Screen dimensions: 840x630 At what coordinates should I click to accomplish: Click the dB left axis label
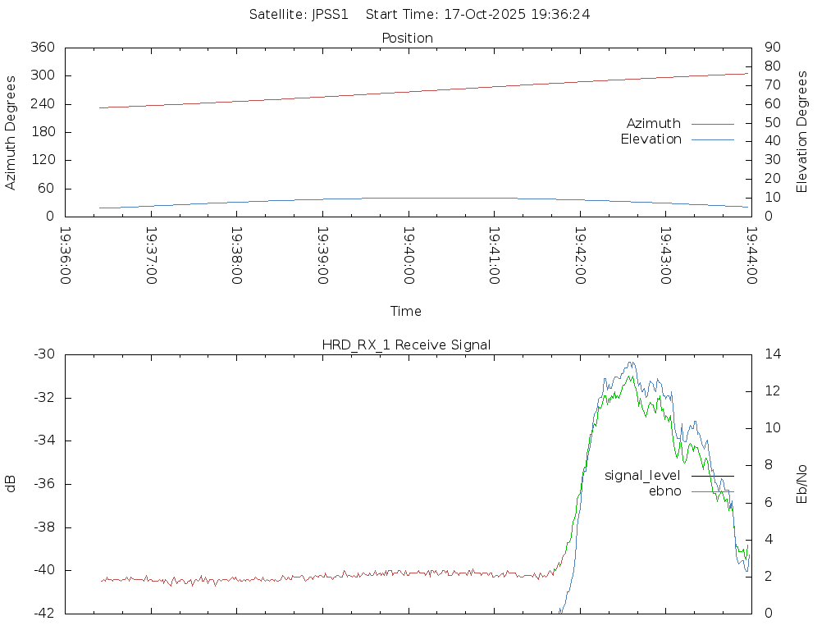click(11, 484)
